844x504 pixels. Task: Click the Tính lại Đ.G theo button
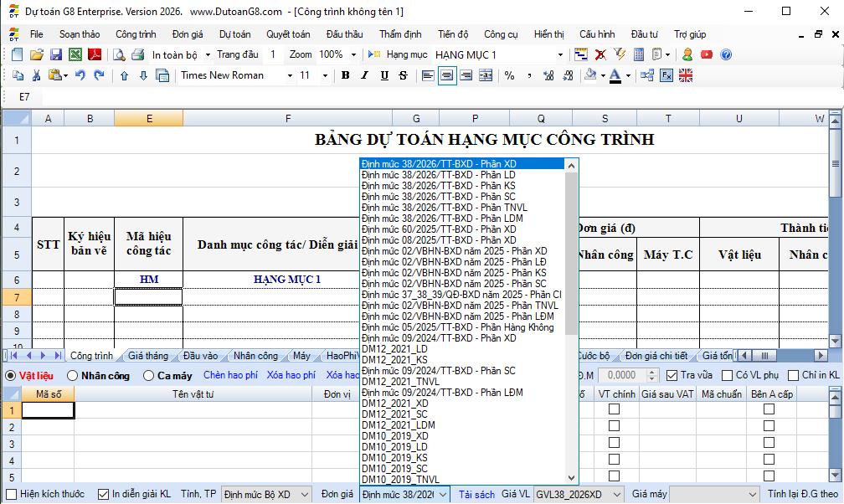pyautogui.click(x=803, y=494)
